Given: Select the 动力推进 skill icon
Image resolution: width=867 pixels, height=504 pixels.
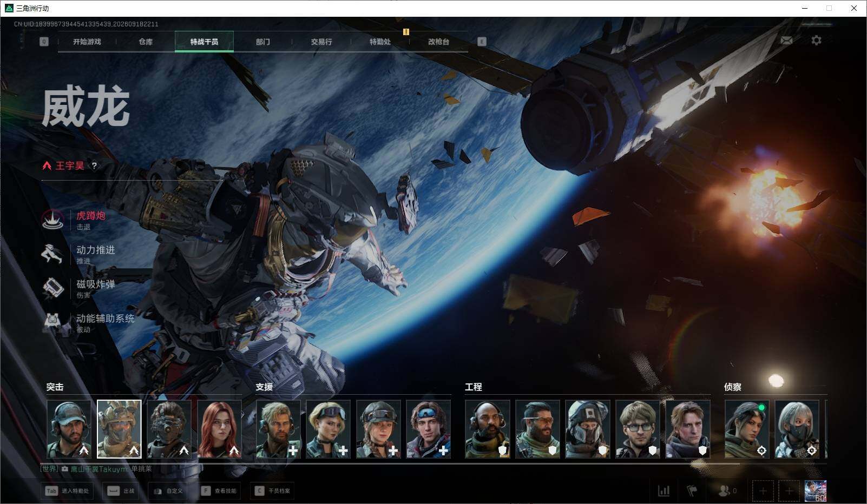Looking at the screenshot, I should [53, 254].
